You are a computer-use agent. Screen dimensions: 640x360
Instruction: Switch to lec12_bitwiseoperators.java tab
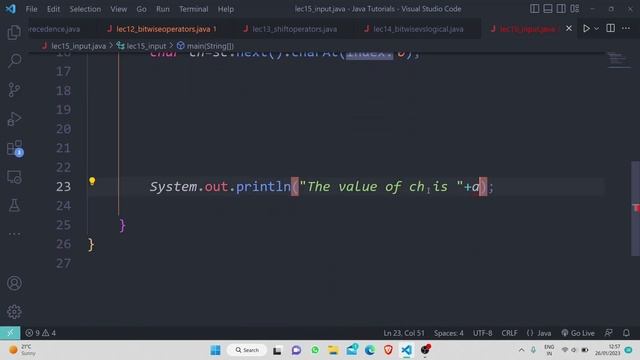pos(162,29)
